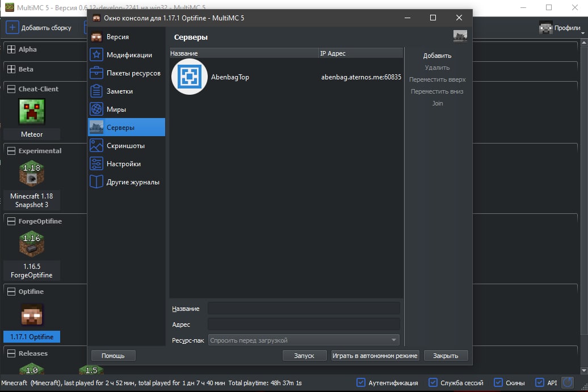Viewport: 588px width, 392px height.
Task: Open Скриншоты picture icon
Action: pos(96,145)
